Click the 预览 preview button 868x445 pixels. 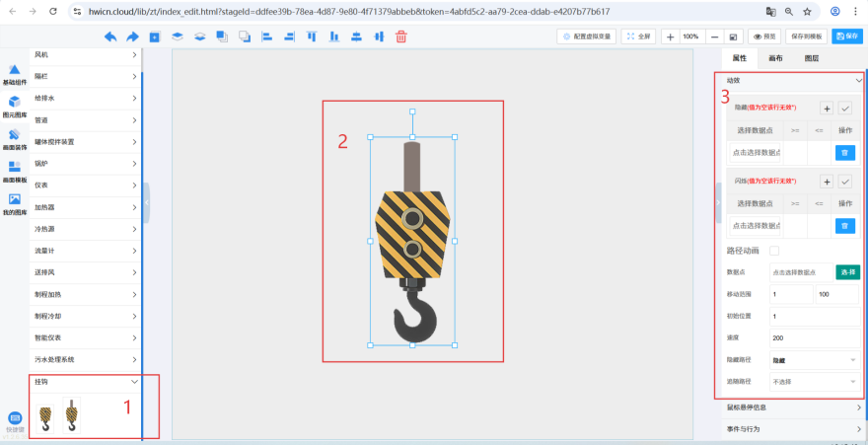pyautogui.click(x=764, y=37)
